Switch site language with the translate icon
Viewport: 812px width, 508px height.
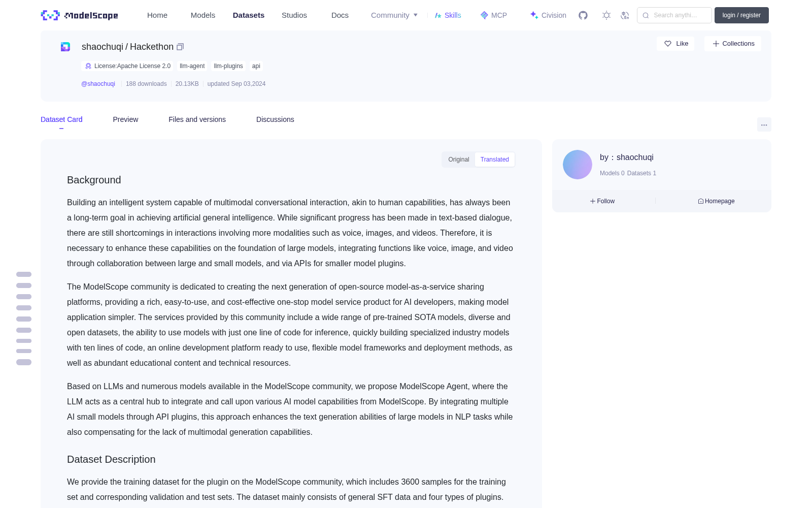click(x=625, y=15)
